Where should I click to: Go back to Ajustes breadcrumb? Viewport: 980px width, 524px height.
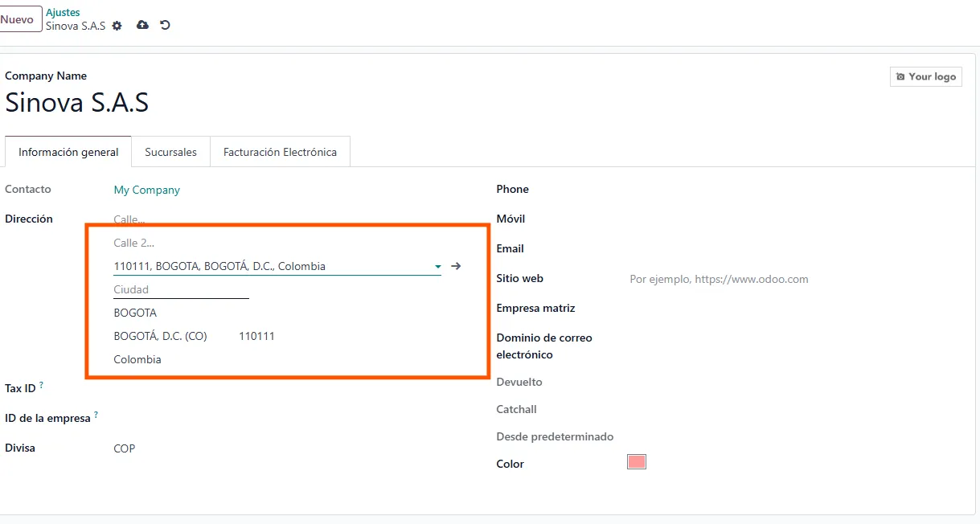tap(63, 12)
